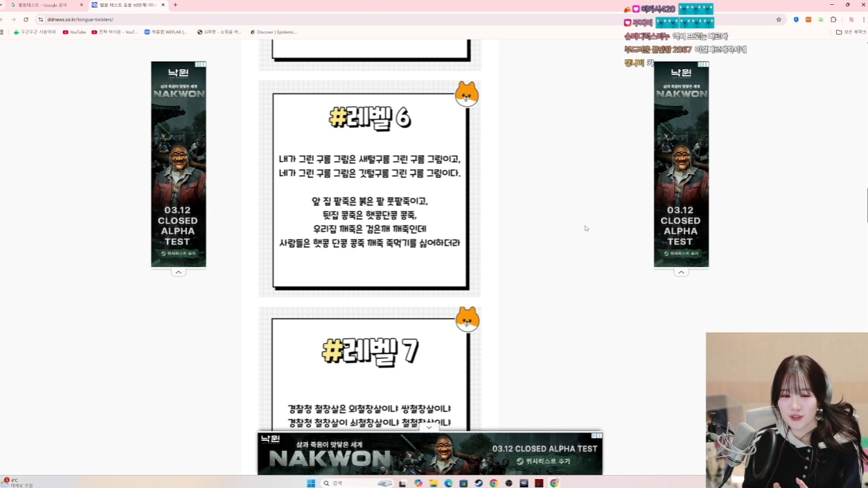Screen dimensions: 868x488
Task: Click the right NAKWON closed alpha ad
Action: [681, 164]
